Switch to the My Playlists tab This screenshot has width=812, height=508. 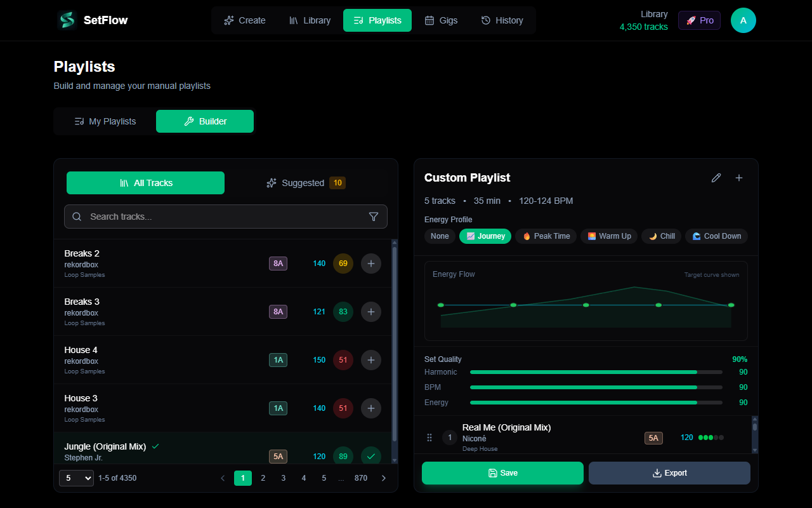(104, 121)
